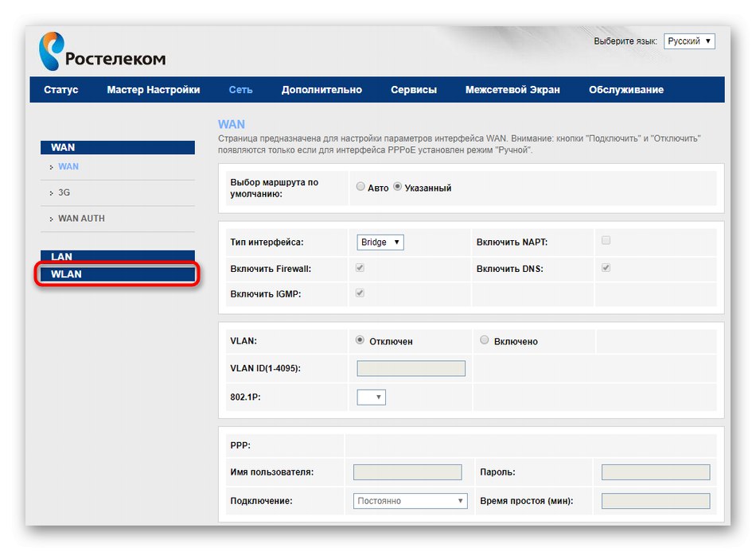This screenshot has height=551, width=756.
Task: Open the Сервисы menu tab
Action: 414,90
